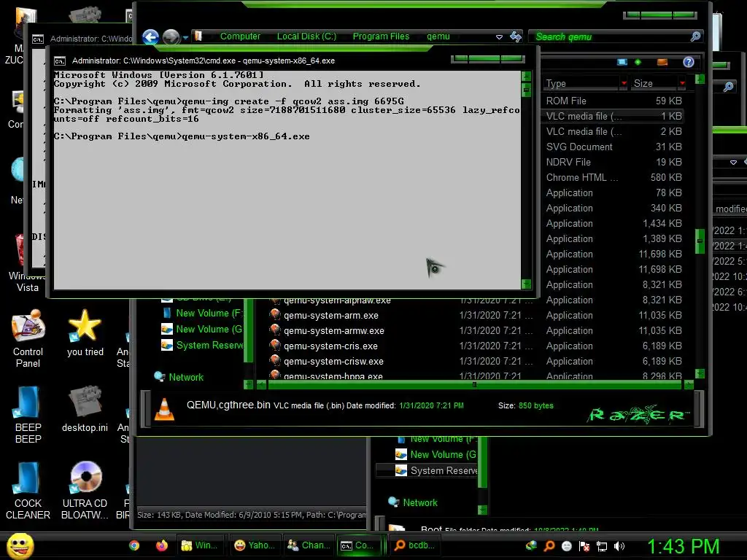Click the Search qemu input field

610,36
